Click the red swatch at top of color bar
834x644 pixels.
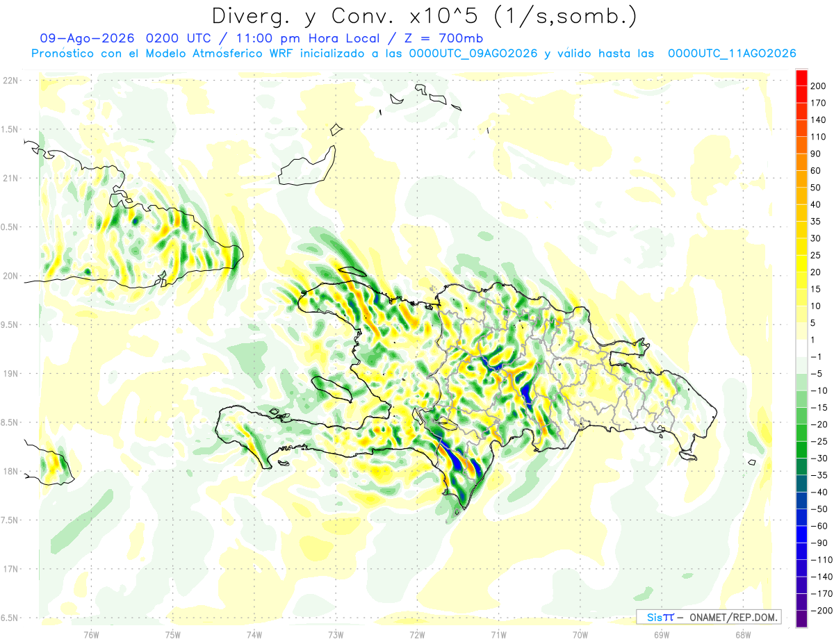coord(802,78)
